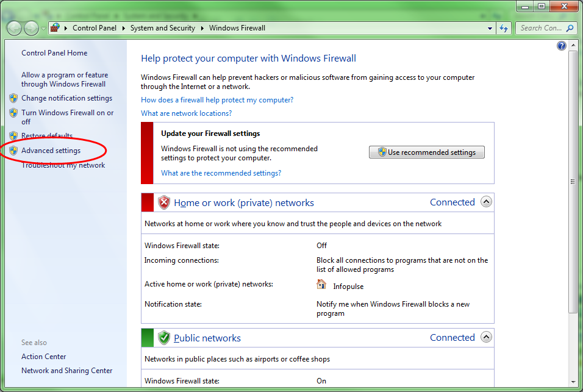Click Restore defaults link
The width and height of the screenshot is (583, 392).
[x=47, y=135]
